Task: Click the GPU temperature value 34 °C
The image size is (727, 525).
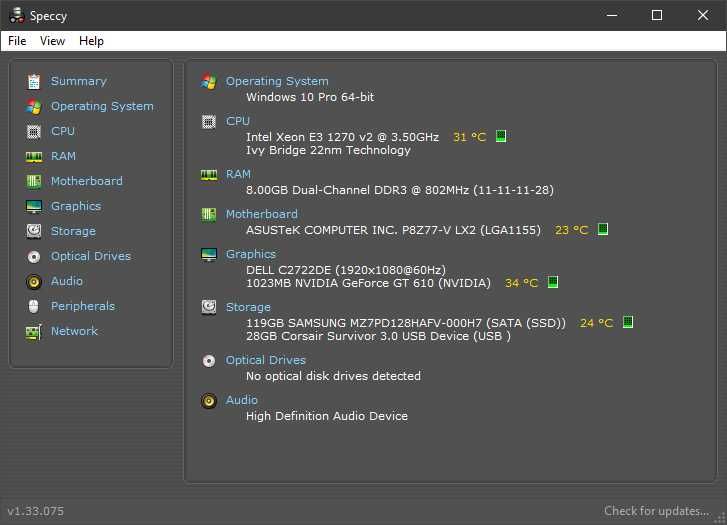Action: [522, 283]
